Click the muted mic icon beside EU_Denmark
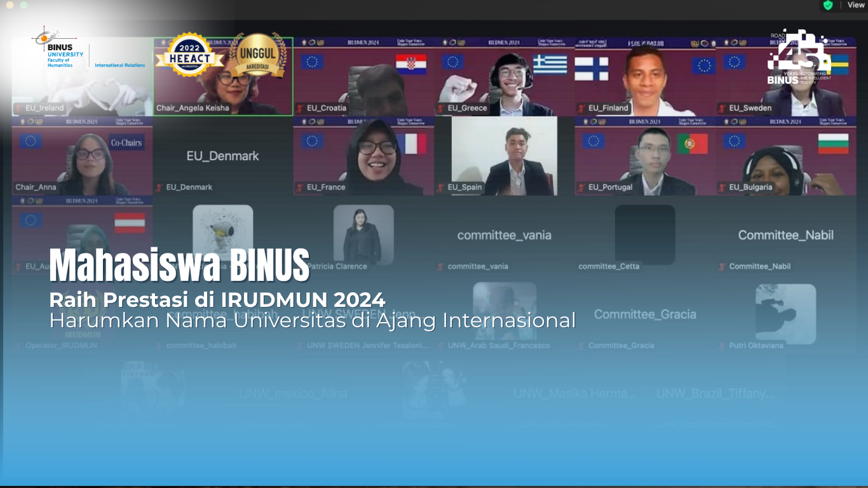The width and height of the screenshot is (868, 488). [x=159, y=187]
